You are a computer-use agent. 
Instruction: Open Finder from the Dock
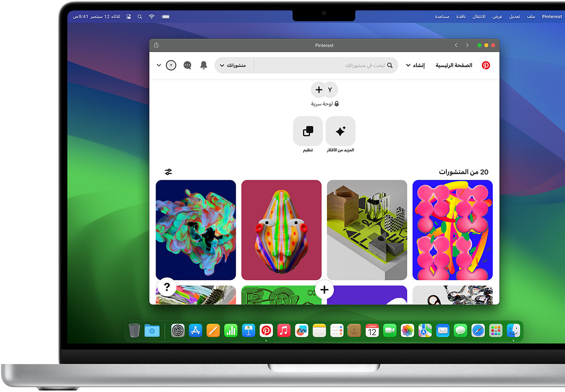point(513,330)
